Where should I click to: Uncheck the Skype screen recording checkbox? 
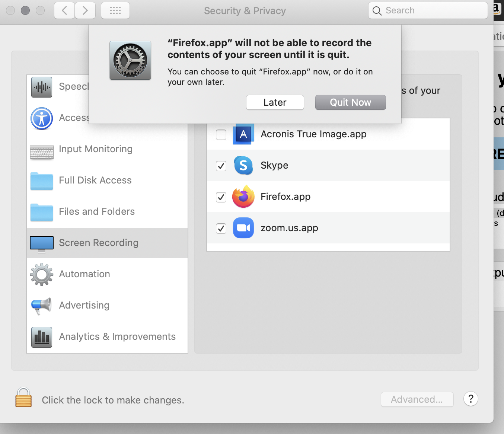221,166
